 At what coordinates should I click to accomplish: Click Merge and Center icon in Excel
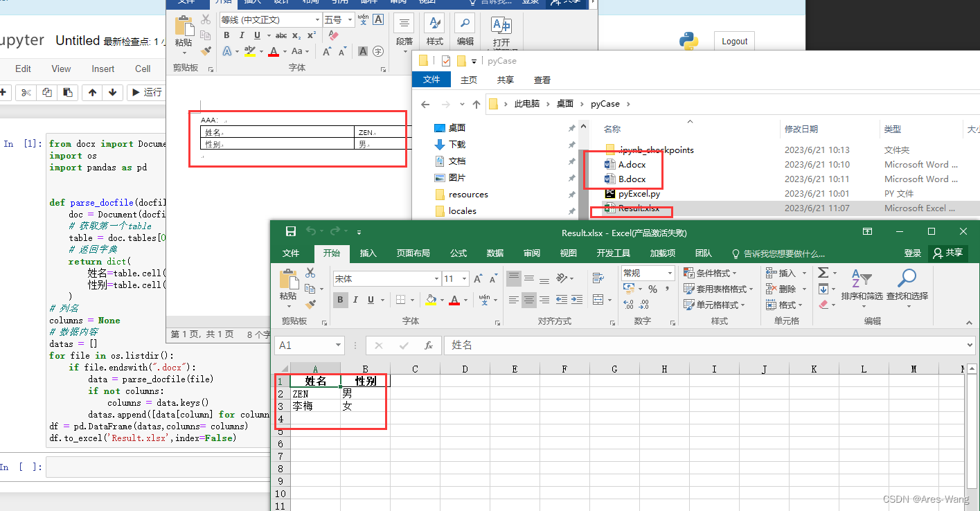point(597,300)
